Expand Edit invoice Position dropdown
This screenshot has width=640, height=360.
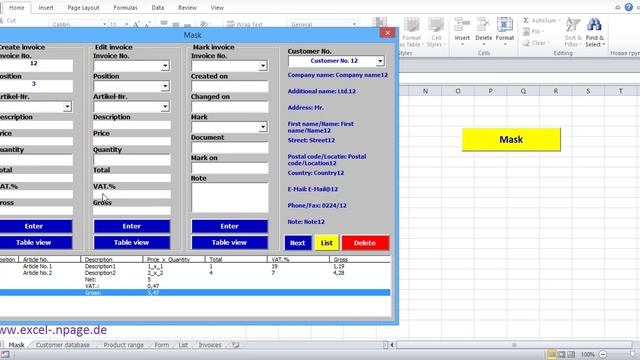165,86
